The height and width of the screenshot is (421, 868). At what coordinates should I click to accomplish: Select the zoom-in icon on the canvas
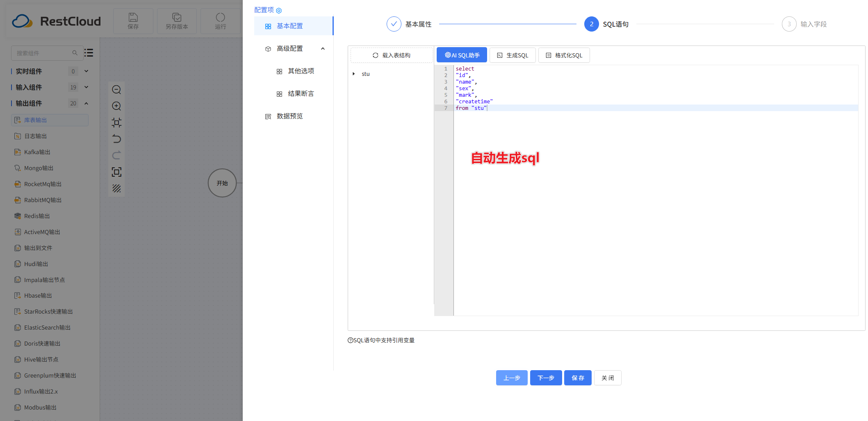point(116,106)
